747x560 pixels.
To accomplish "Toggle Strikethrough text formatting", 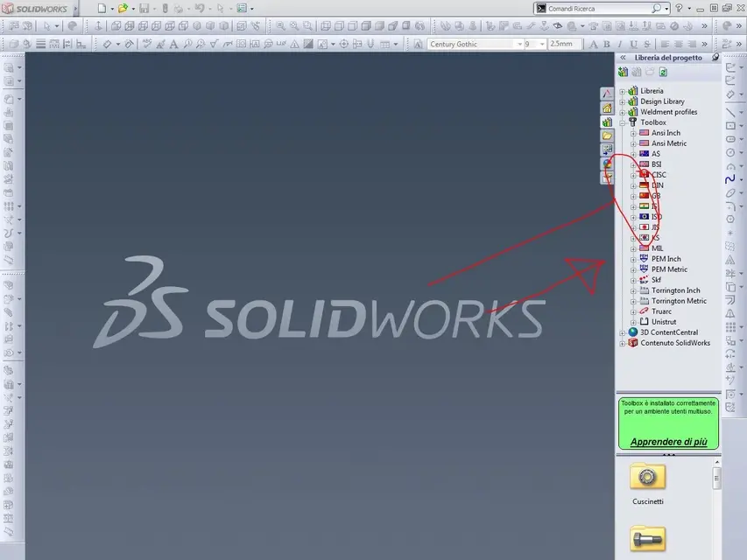I will [x=646, y=45].
